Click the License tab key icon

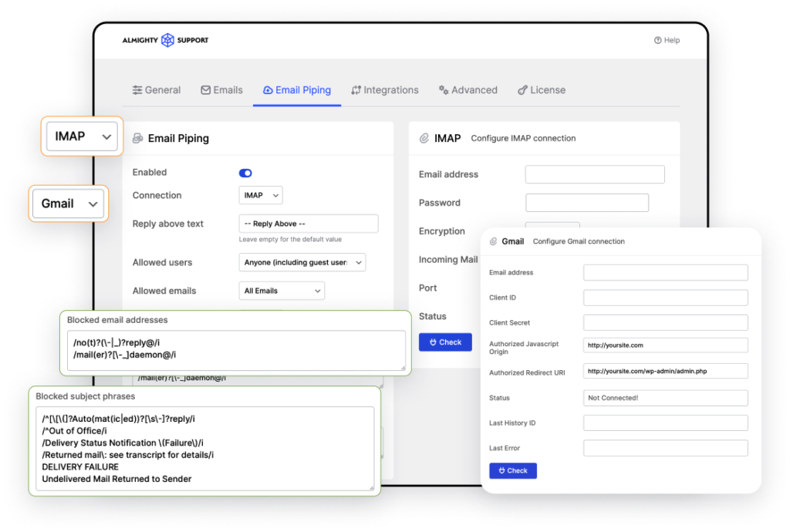pos(522,90)
